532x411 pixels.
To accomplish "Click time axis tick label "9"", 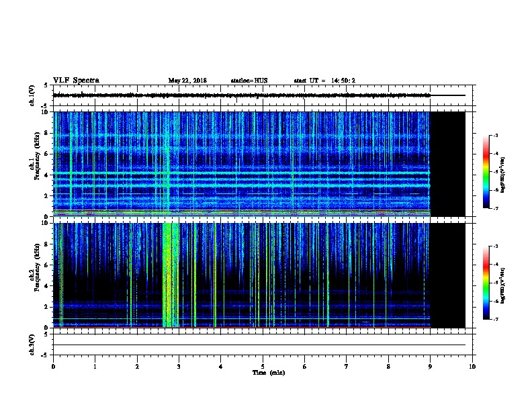I will coord(430,366).
